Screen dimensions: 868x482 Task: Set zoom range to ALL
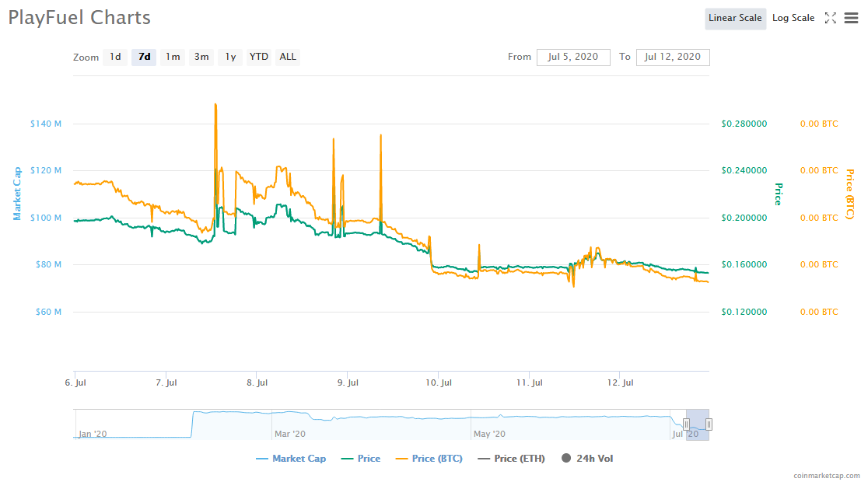tap(288, 57)
